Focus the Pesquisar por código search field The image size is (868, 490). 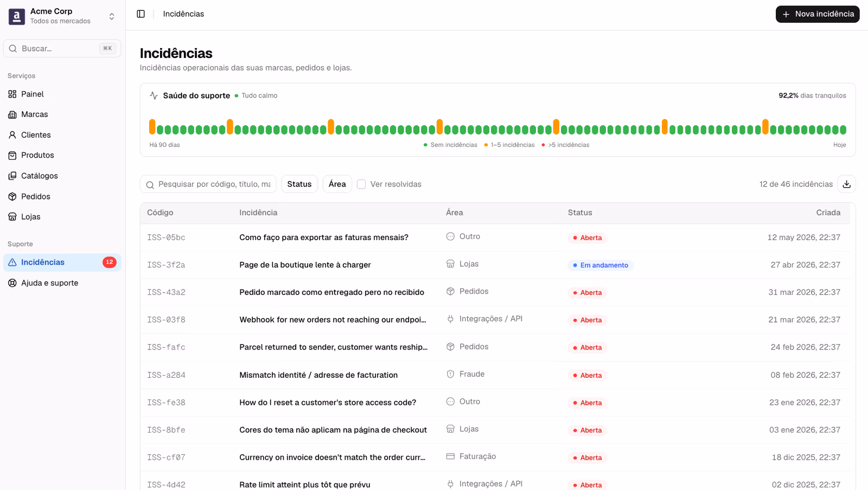208,184
